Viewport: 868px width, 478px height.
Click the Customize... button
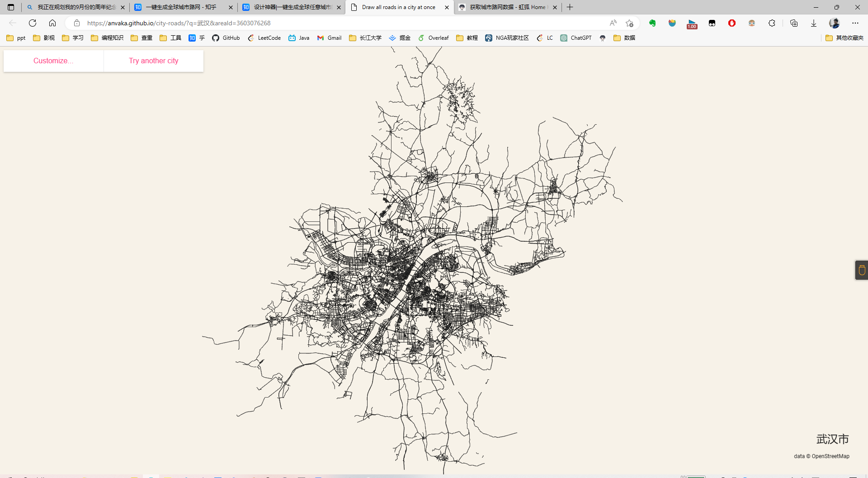[x=53, y=61]
